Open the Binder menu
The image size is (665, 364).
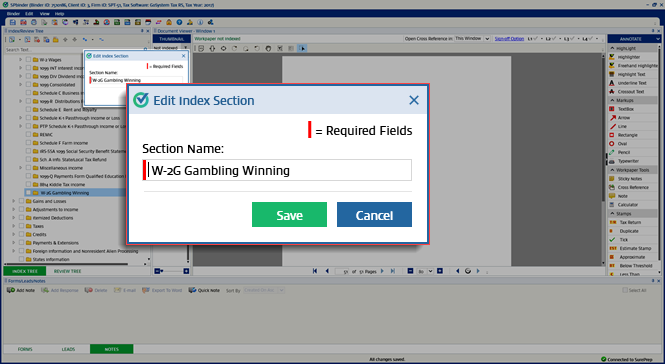click(13, 14)
